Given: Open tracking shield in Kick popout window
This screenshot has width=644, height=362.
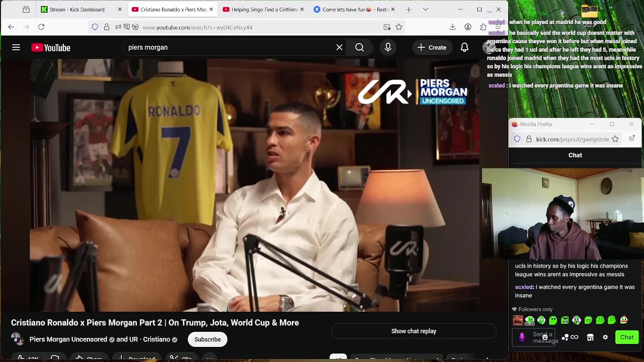Looking at the screenshot, I should 517,139.
